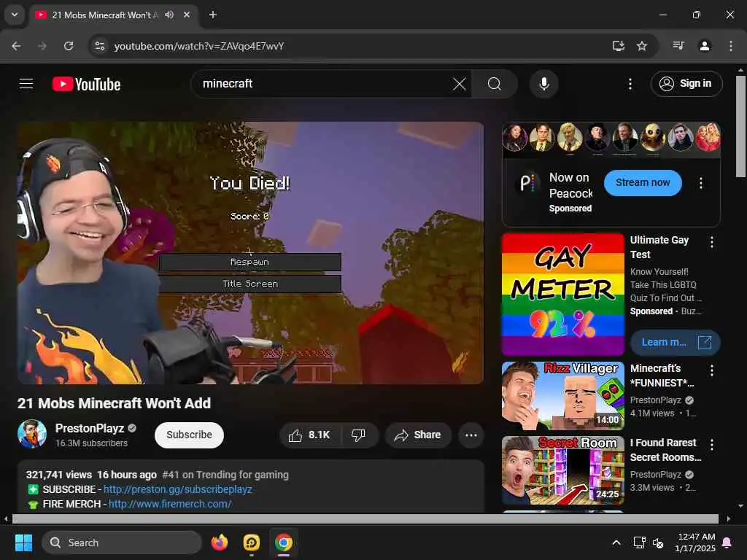The height and width of the screenshot is (560, 747).
Task: Bookmark this page with the star
Action: pos(642,46)
